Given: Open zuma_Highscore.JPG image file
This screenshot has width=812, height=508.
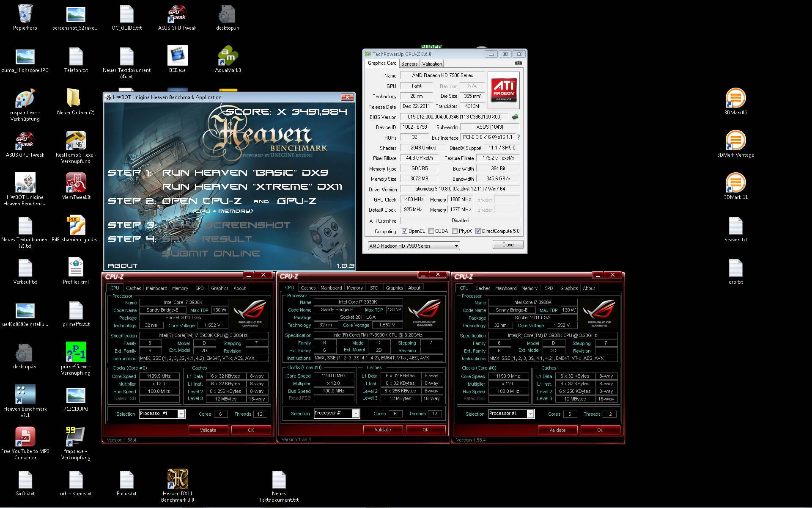Looking at the screenshot, I should tap(25, 57).
